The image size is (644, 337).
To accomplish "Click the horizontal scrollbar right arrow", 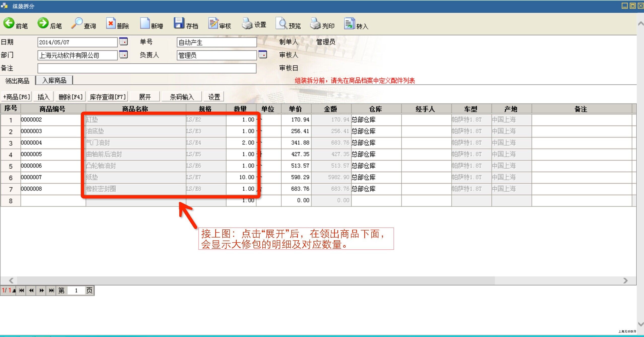I will click(625, 281).
